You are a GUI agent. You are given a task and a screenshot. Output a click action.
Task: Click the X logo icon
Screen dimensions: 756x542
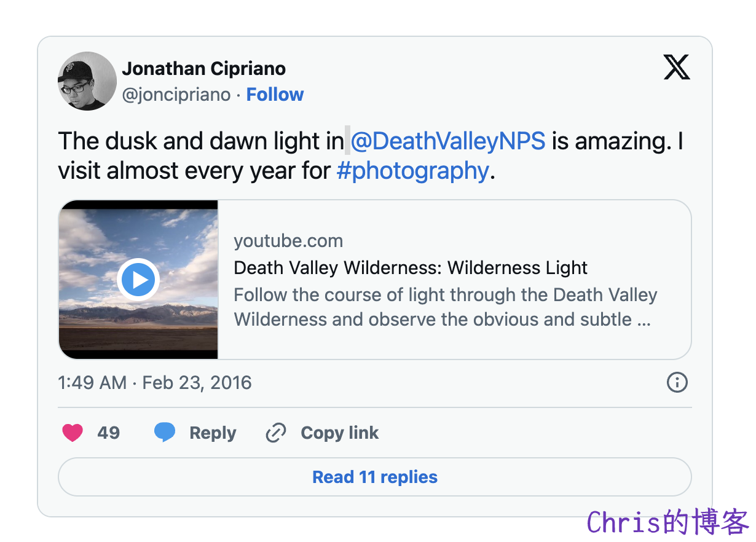tap(677, 68)
